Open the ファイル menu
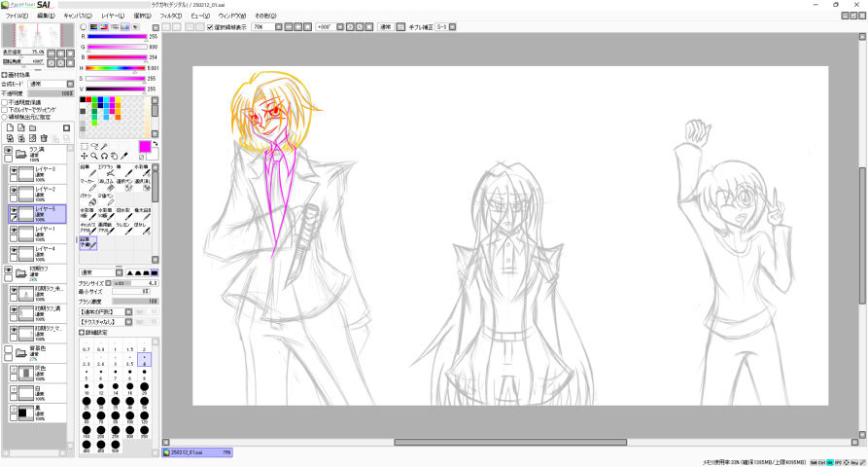This screenshot has height=467, width=868. coord(17,17)
